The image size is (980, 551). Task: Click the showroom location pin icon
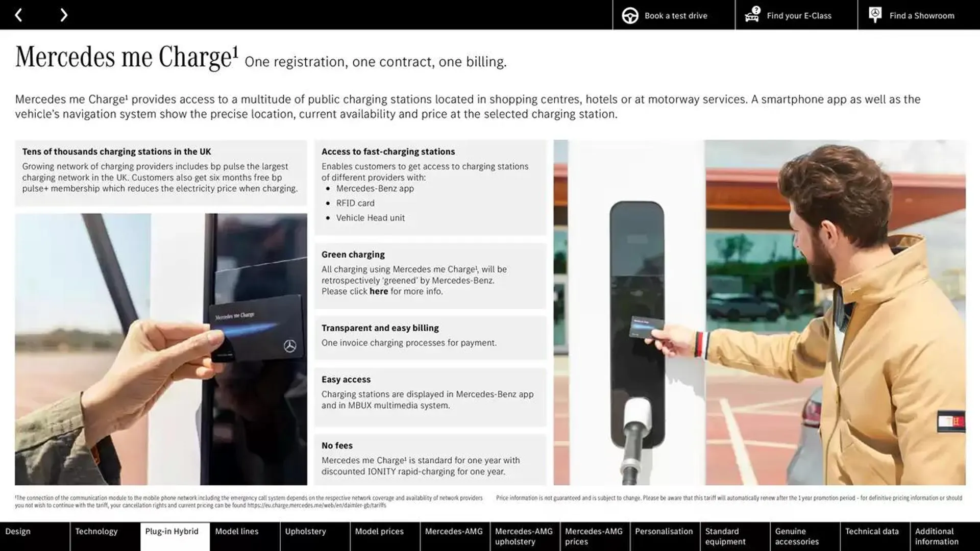pyautogui.click(x=876, y=15)
